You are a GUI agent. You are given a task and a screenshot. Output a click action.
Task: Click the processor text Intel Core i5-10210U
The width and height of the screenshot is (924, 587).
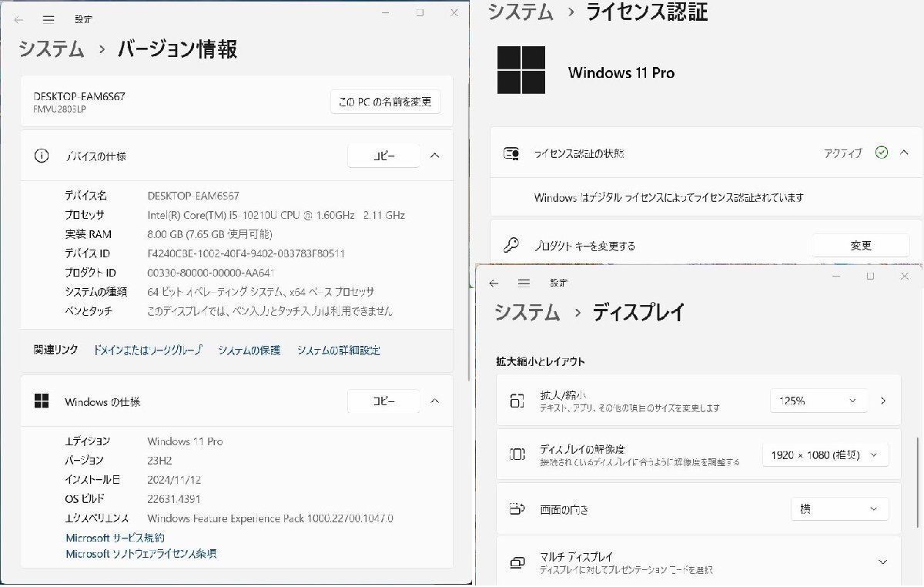click(x=276, y=215)
